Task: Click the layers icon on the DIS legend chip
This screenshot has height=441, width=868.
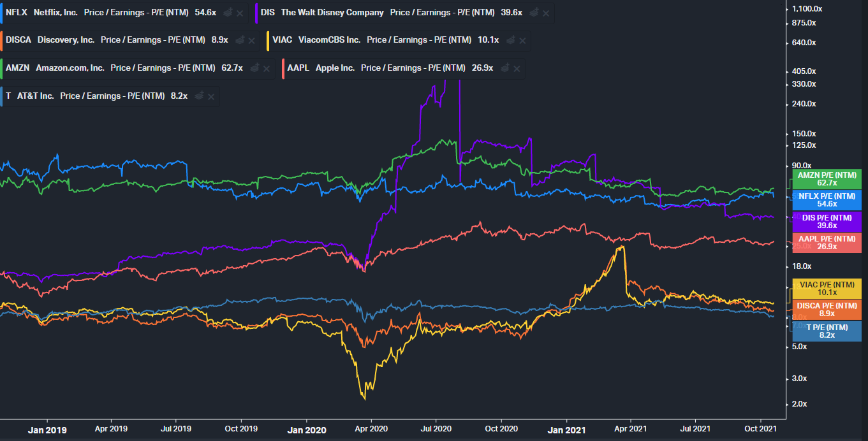Action: coord(533,13)
